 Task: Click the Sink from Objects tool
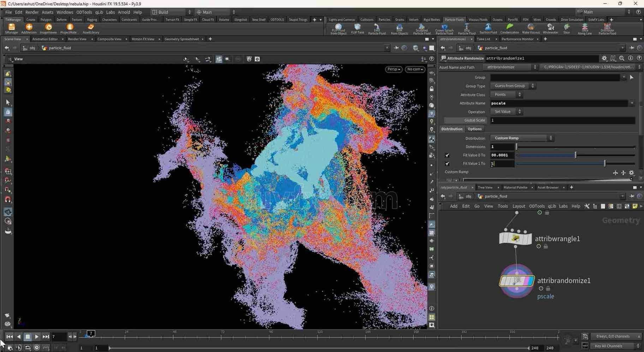[x=399, y=29]
